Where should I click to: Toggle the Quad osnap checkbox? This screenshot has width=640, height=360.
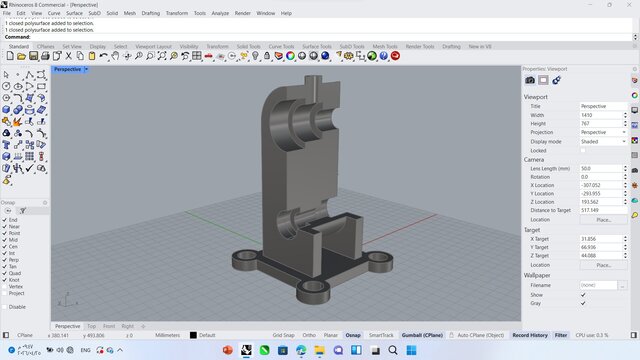click(5, 273)
